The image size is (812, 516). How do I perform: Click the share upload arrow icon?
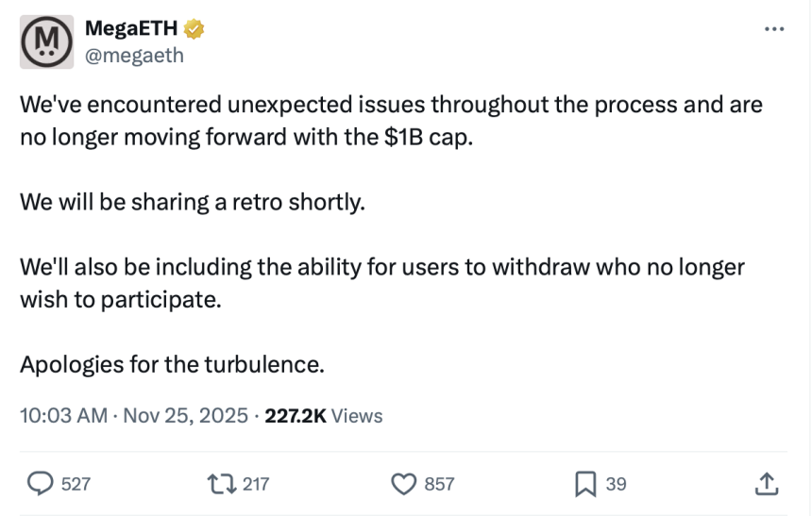tap(767, 484)
